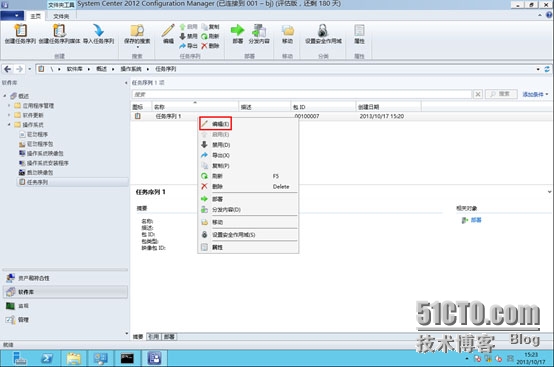554x367 pixels.
Task: Click Configuration Manager taskbar icon
Action: pos(154,358)
